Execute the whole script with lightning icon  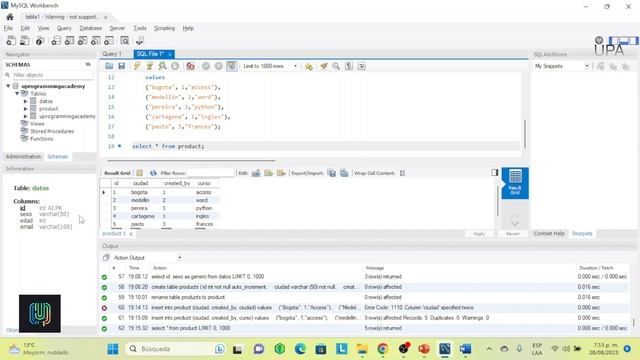pyautogui.click(x=137, y=66)
